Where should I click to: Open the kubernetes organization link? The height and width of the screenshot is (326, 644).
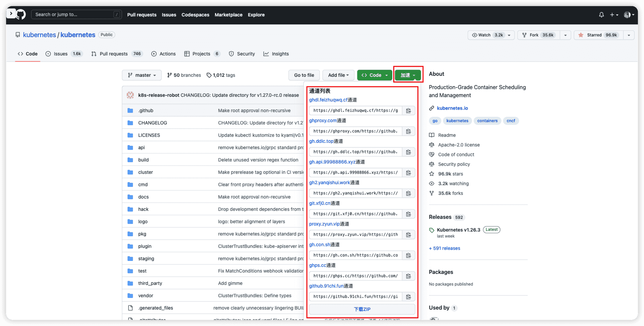[39, 35]
